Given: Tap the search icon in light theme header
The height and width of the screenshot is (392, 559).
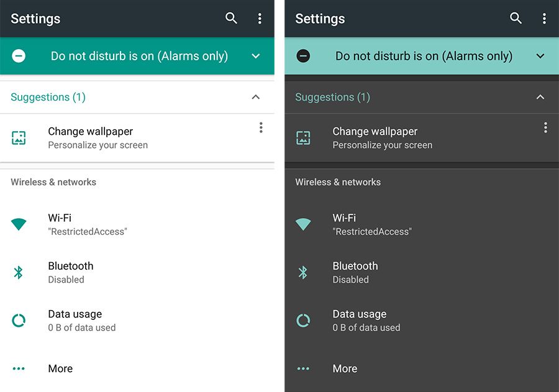Looking at the screenshot, I should tap(231, 19).
